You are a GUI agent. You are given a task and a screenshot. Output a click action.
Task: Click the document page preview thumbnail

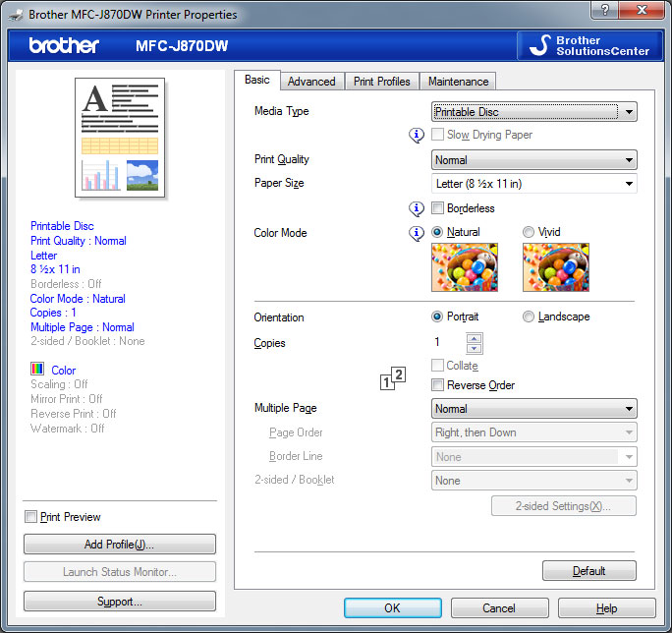tap(120, 138)
